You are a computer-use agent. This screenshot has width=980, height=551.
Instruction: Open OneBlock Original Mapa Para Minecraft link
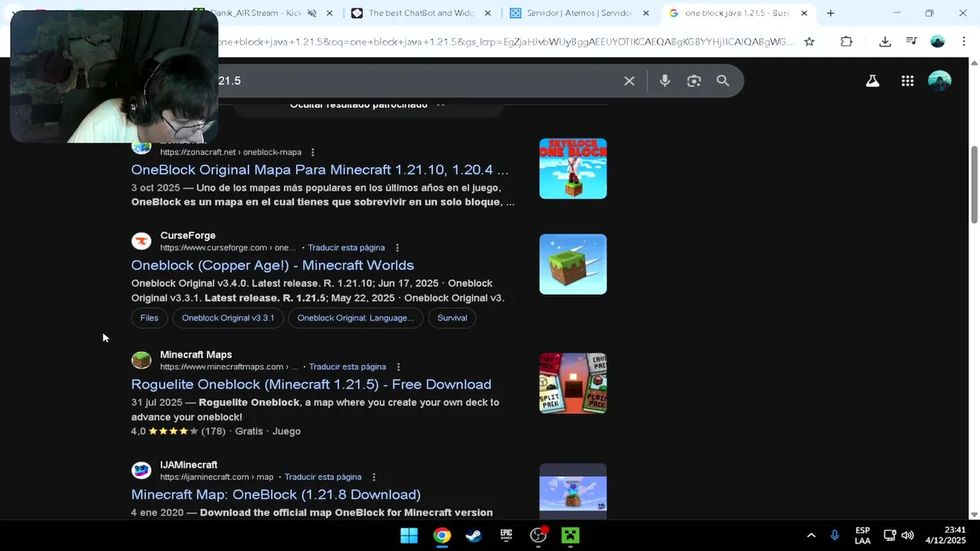click(319, 170)
